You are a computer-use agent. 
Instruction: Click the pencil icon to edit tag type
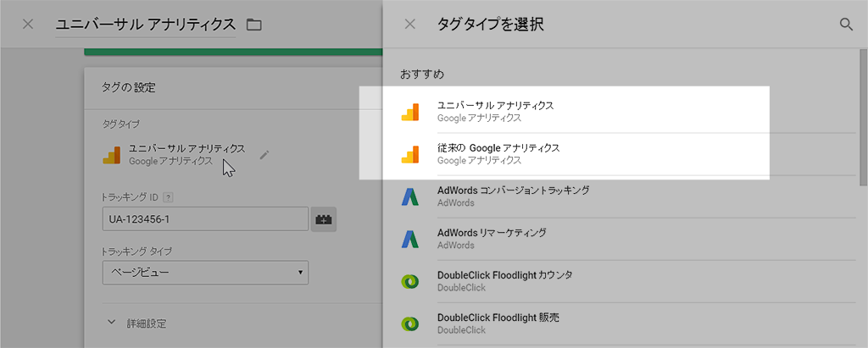[264, 155]
